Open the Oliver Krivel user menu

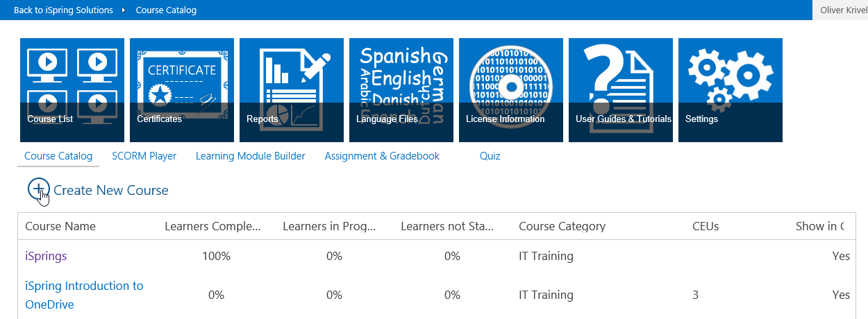pyautogui.click(x=843, y=10)
